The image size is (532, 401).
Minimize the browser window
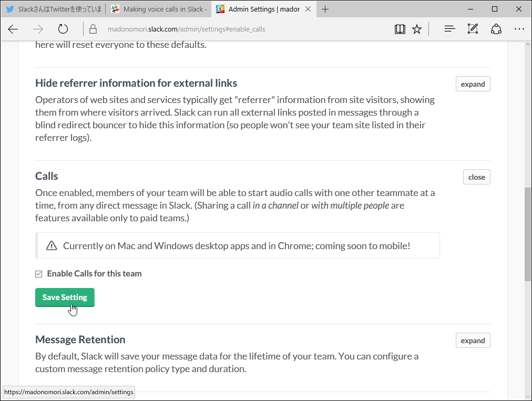click(470, 9)
